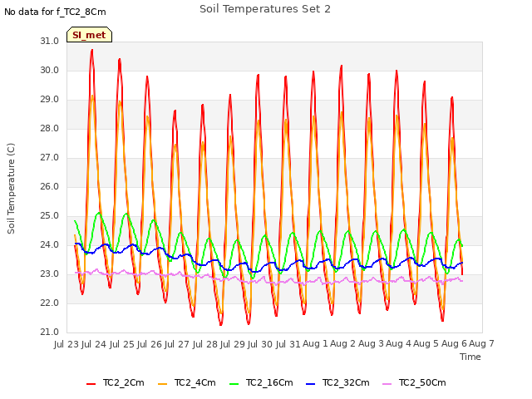Select the orange TC2_4Cm legend swatch

click(163, 383)
